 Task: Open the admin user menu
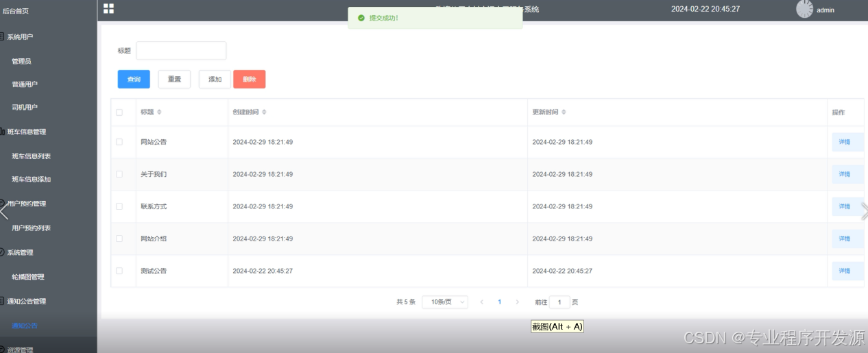825,10
